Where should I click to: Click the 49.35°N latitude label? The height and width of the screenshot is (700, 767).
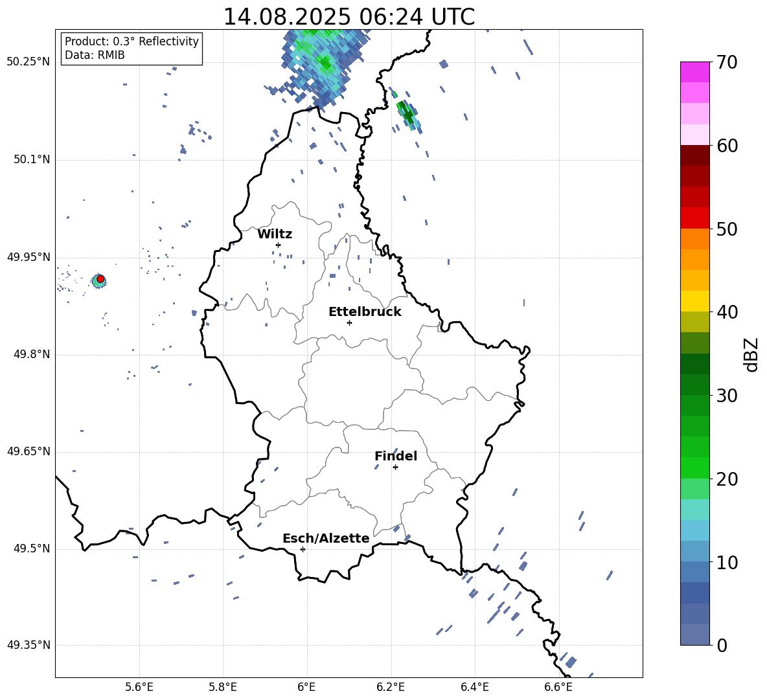[28, 645]
